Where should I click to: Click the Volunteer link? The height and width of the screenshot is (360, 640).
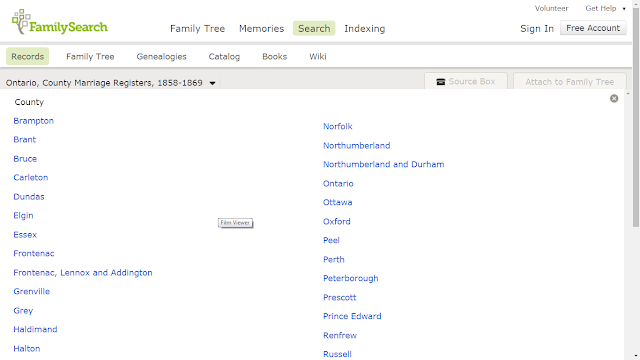tap(551, 8)
